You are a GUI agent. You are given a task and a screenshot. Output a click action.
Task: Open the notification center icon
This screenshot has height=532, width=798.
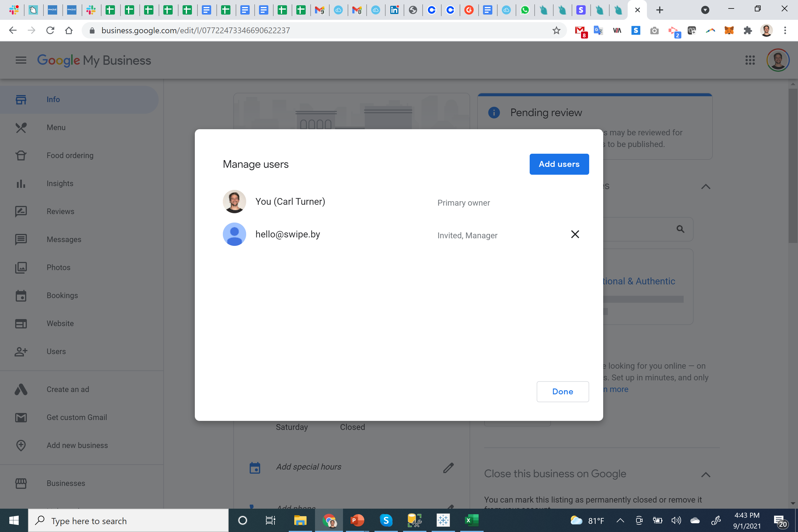click(780, 521)
